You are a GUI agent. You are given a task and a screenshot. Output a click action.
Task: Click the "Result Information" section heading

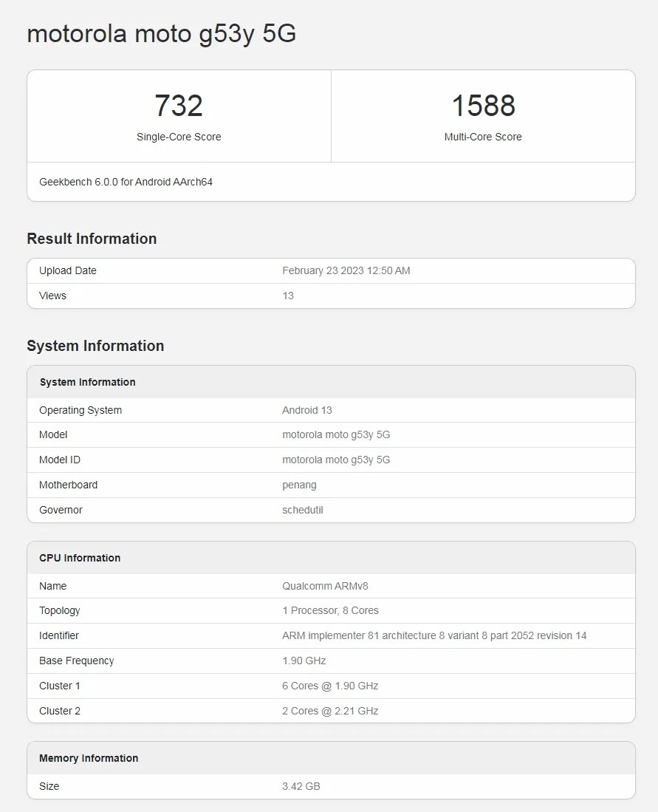pyautogui.click(x=92, y=239)
